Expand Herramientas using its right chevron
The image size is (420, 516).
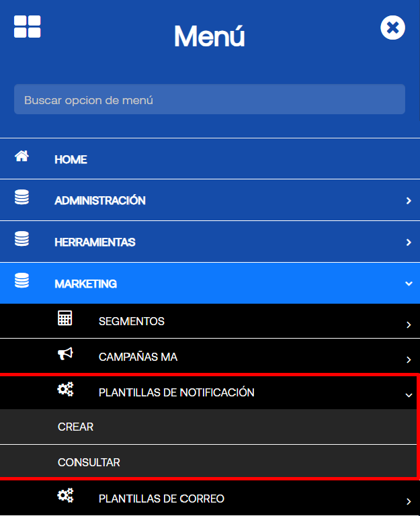tap(409, 243)
